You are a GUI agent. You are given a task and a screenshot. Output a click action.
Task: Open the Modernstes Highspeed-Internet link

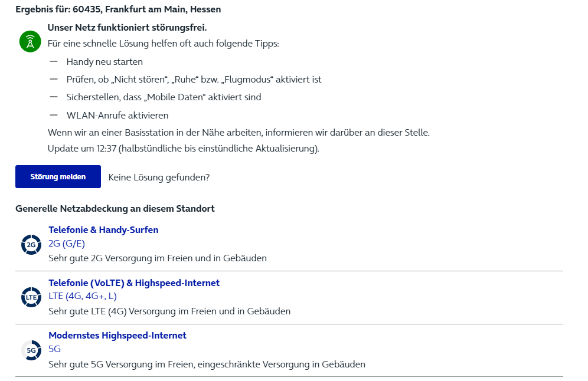(x=117, y=336)
